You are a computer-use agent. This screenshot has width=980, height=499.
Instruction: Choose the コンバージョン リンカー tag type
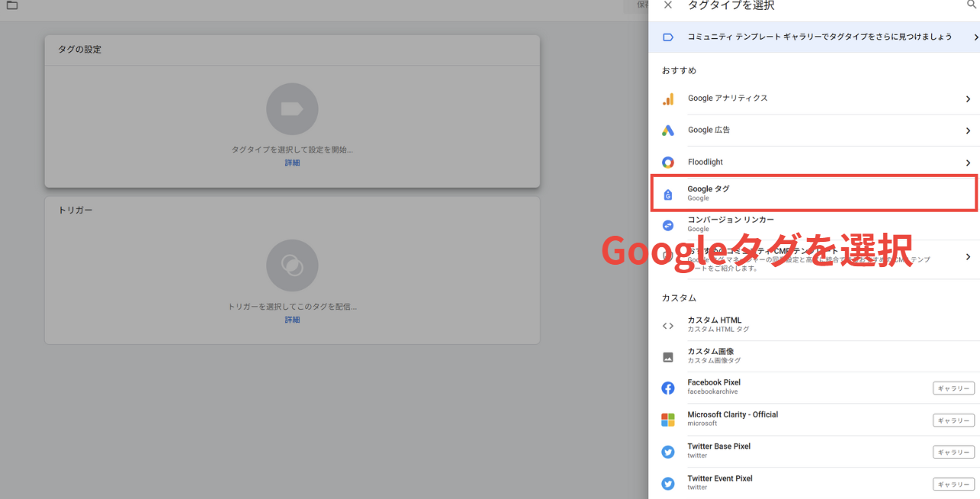pos(814,224)
